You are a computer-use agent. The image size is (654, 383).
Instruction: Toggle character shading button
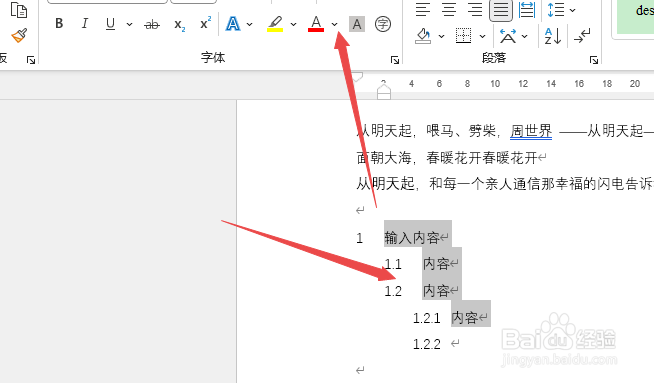point(357,24)
